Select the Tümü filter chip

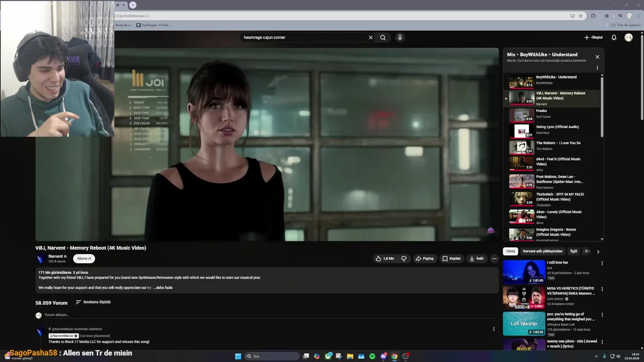(511, 251)
